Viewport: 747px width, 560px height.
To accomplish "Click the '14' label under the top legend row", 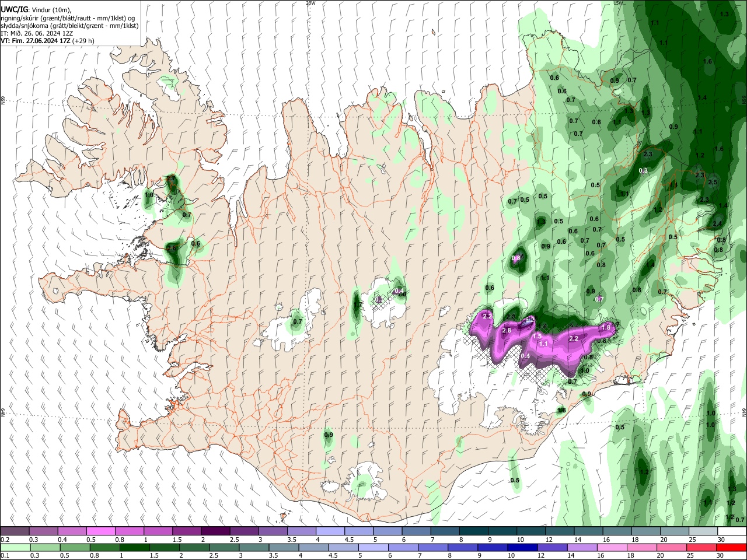I will (577, 540).
